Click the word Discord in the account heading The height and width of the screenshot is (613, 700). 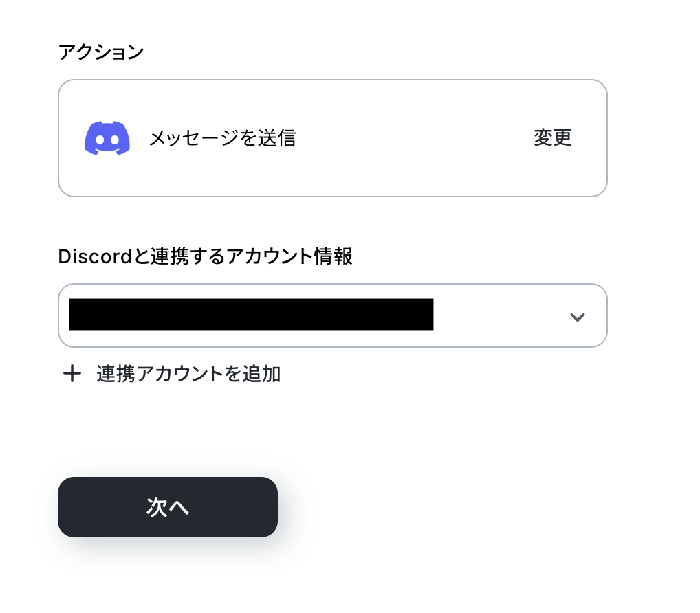[x=95, y=256]
